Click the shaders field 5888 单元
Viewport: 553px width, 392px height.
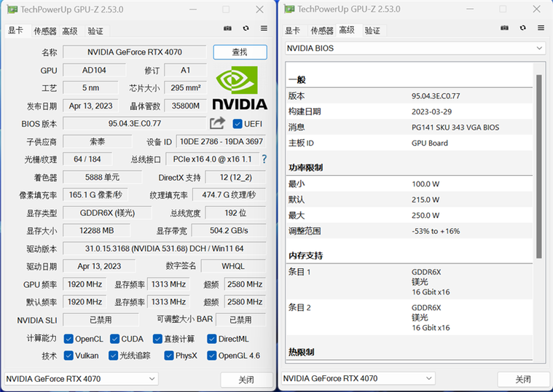(x=102, y=177)
